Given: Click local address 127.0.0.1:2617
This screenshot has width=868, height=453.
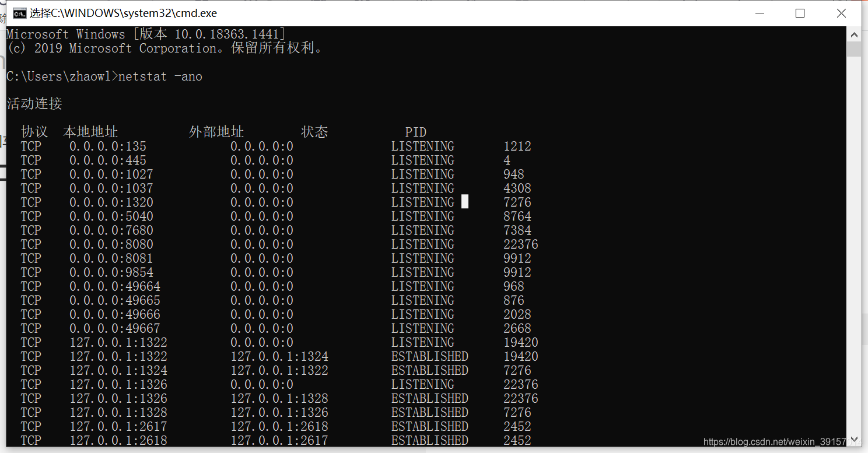Looking at the screenshot, I should [118, 426].
